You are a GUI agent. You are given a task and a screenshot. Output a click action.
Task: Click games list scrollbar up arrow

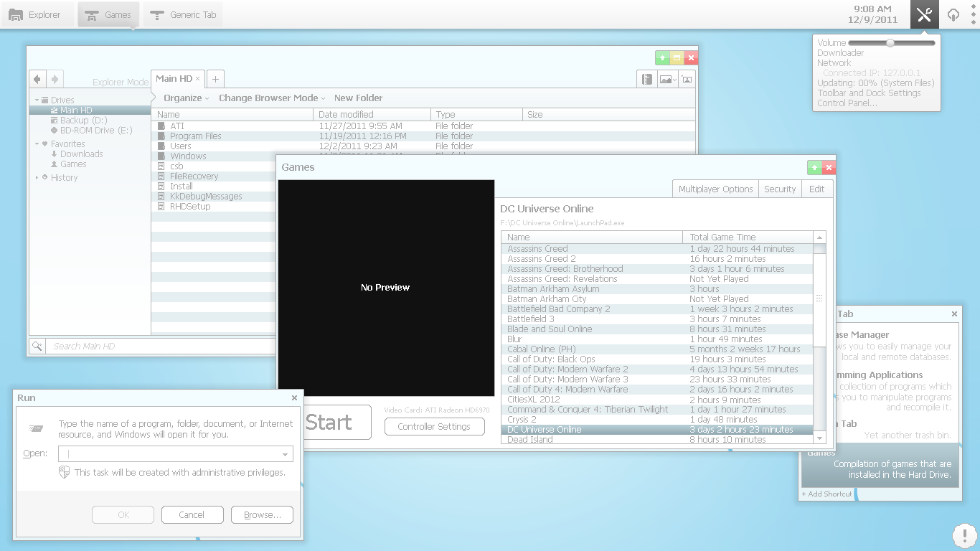pyautogui.click(x=819, y=237)
